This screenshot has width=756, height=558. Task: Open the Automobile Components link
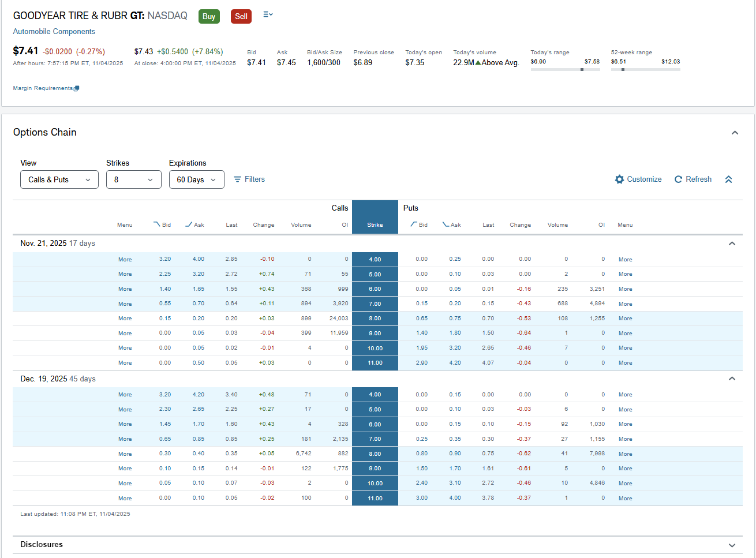point(54,32)
